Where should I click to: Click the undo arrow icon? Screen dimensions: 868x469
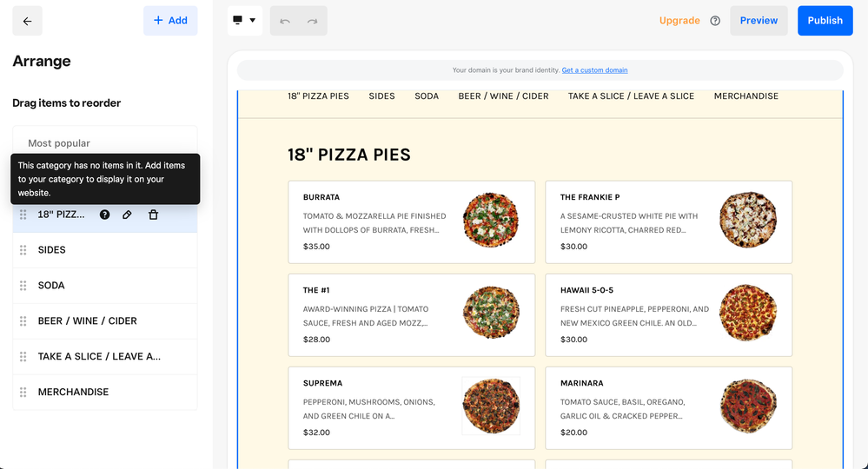click(x=285, y=21)
